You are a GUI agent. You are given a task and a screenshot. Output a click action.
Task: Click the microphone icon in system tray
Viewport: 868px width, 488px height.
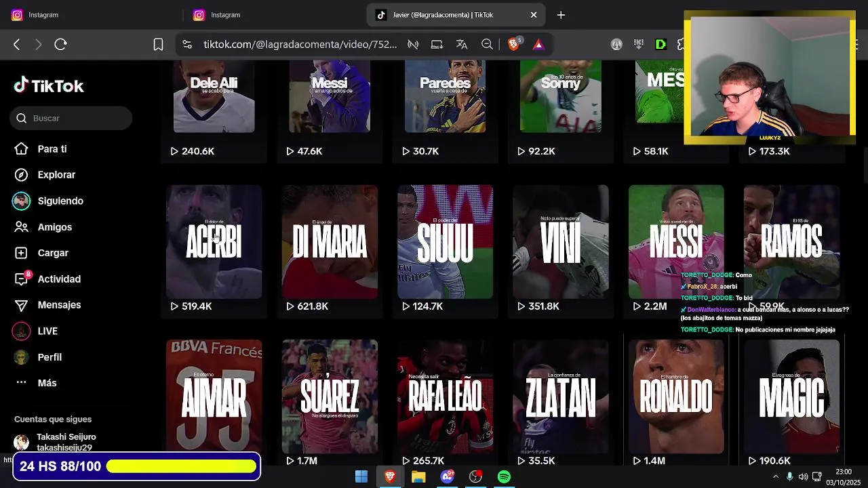pos(789,477)
